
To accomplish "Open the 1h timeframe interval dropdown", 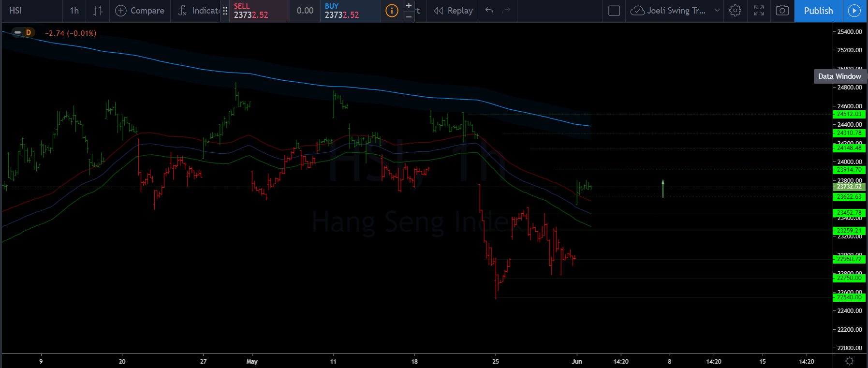I will click(74, 11).
